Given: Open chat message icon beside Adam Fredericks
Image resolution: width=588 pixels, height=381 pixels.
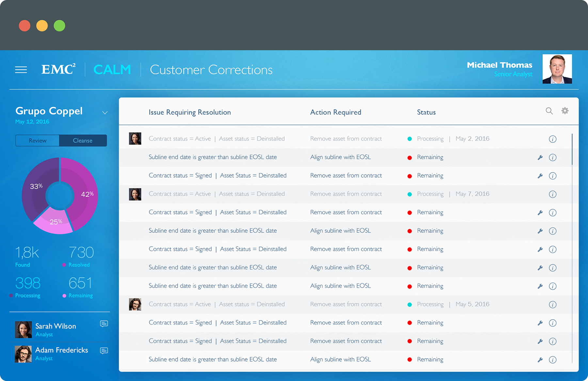Looking at the screenshot, I should click(104, 351).
